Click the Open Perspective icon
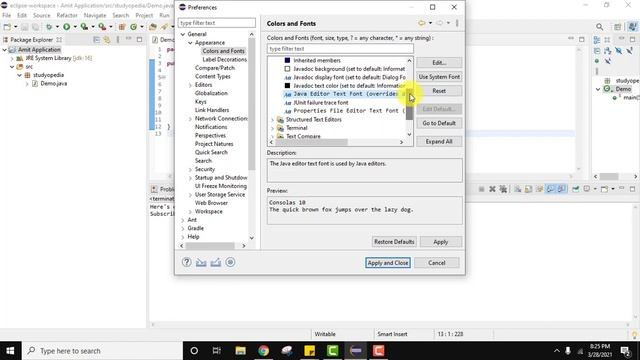Screen dimensions: 640x360 [x=618, y=27]
